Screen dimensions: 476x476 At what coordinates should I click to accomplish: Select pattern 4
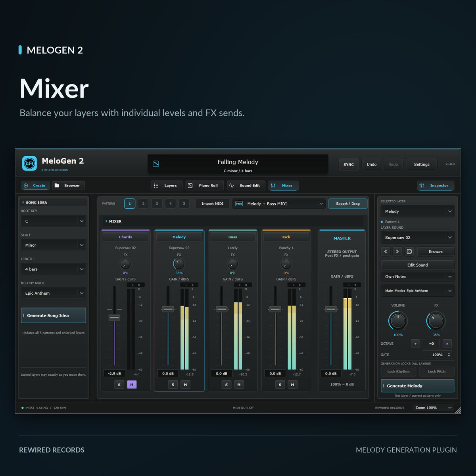pyautogui.click(x=171, y=203)
